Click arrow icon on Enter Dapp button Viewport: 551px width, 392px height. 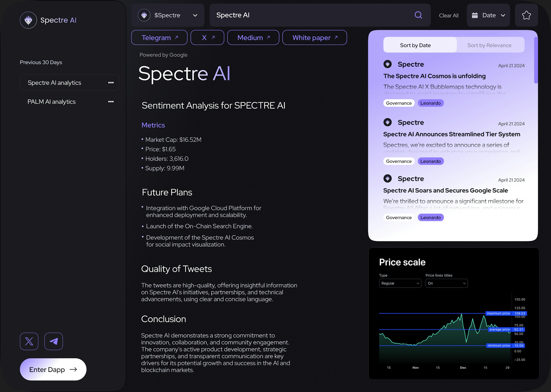point(73,369)
